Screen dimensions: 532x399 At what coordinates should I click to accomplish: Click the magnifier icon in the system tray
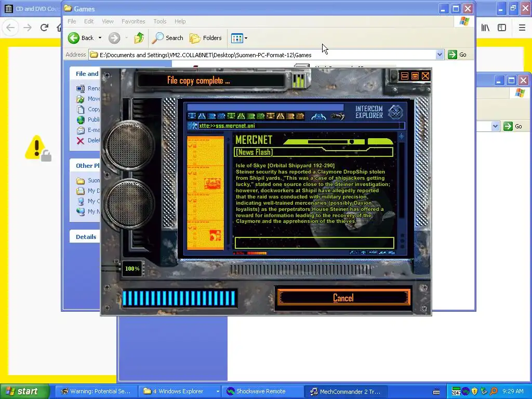(494, 391)
